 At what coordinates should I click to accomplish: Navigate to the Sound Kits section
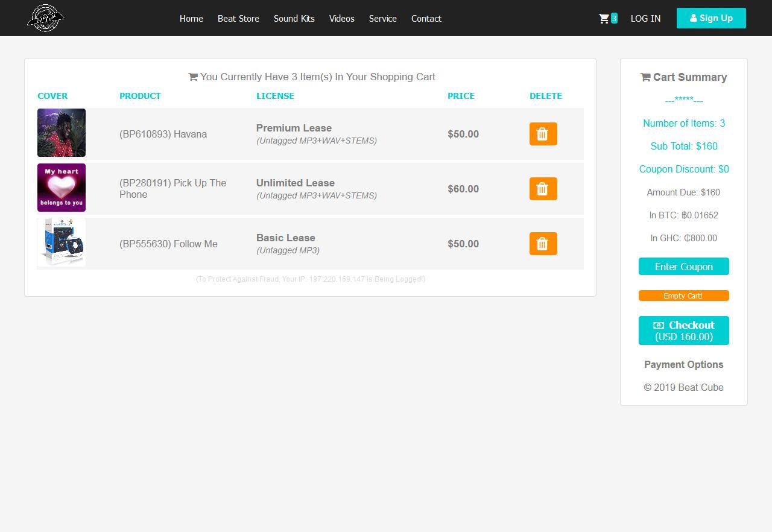coord(294,19)
